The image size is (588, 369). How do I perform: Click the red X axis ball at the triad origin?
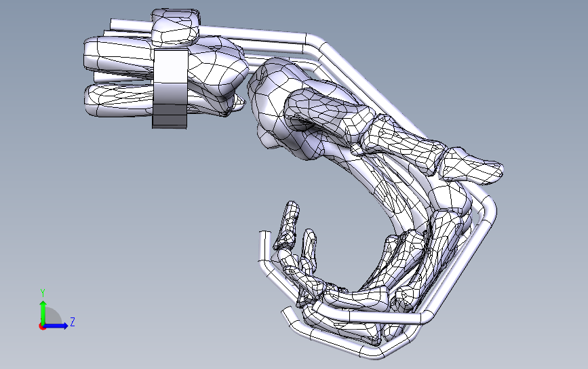point(42,327)
